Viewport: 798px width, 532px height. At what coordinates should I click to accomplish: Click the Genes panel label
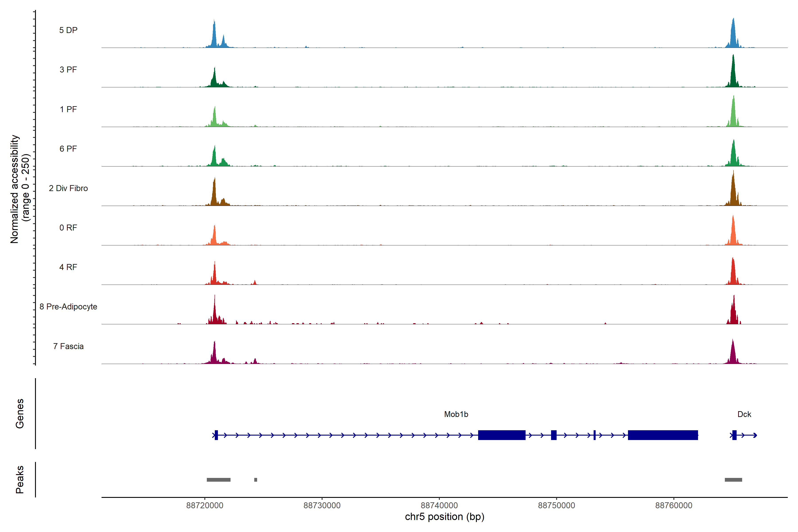click(20, 414)
